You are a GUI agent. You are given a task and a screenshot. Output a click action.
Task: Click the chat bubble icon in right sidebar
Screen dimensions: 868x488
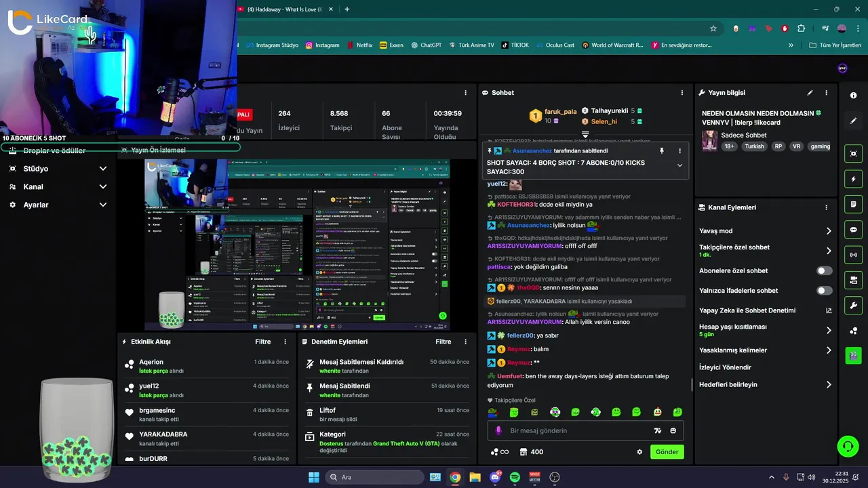point(854,229)
